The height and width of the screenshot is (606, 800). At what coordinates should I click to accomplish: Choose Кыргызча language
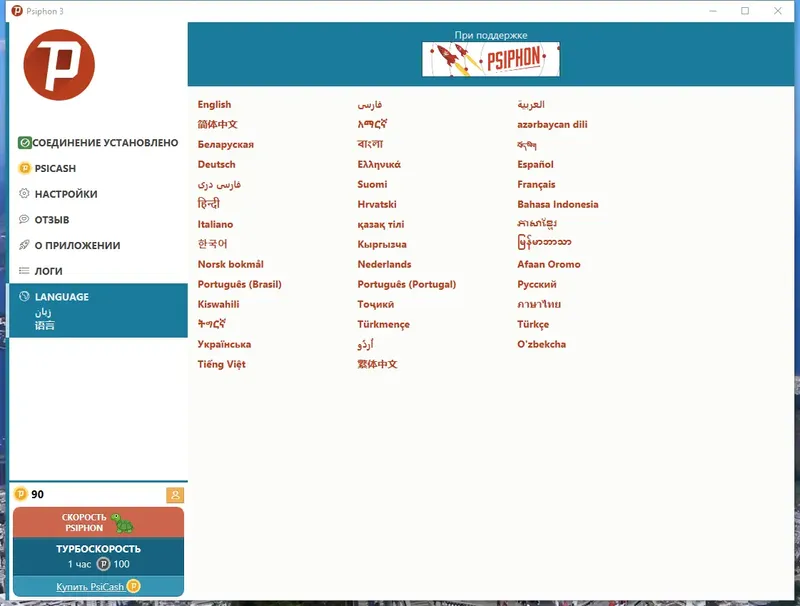[382, 244]
